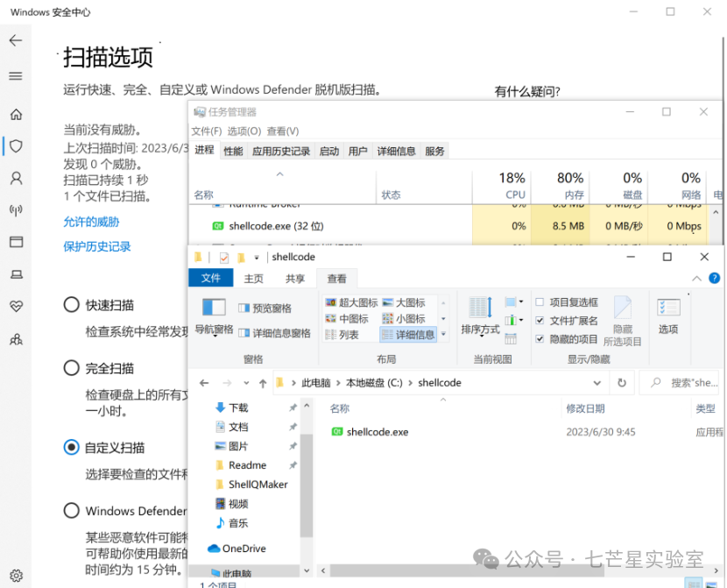The image size is (727, 588).
Task: Choose Extra large icons layout
Action: (x=351, y=303)
